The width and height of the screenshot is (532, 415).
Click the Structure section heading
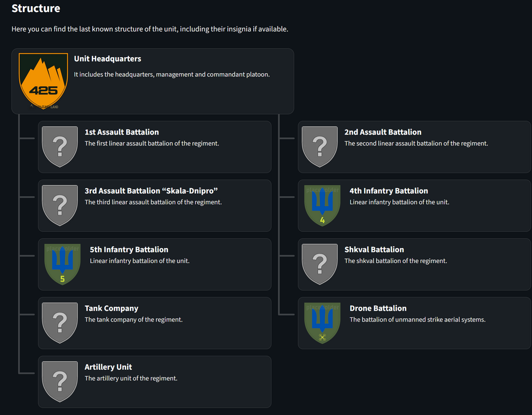coord(36,8)
